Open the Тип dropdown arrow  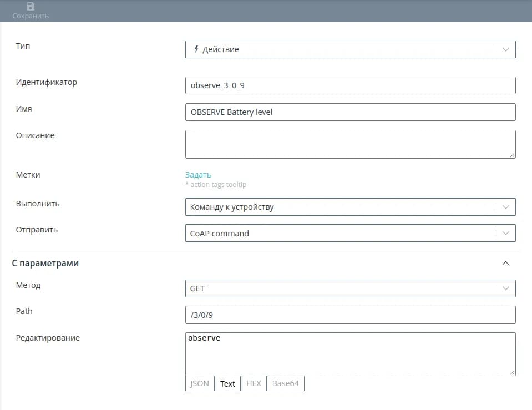[505, 49]
